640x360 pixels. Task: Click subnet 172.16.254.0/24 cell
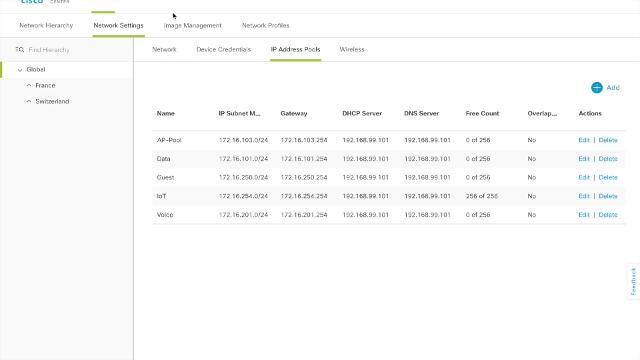click(x=244, y=196)
